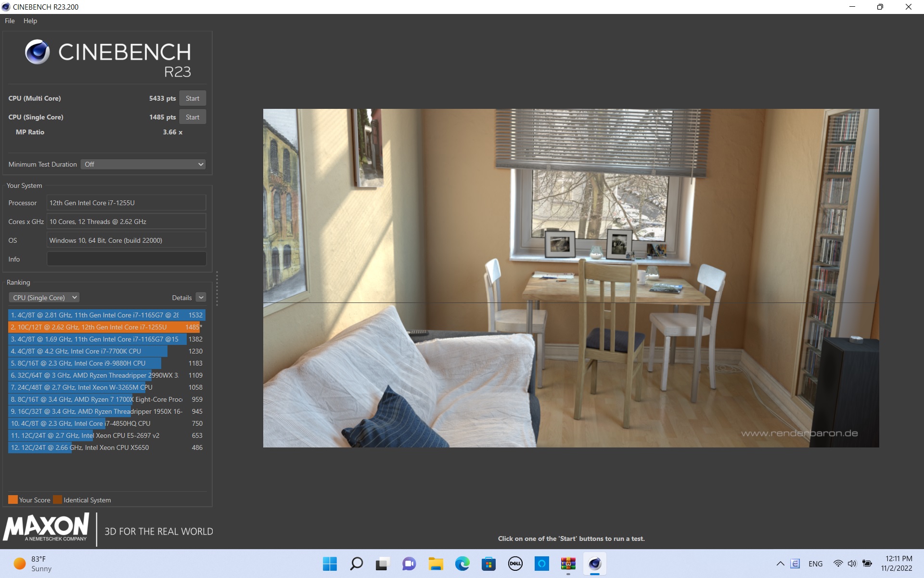Open Task View from taskbar
This screenshot has height=578, width=924.
(x=383, y=564)
